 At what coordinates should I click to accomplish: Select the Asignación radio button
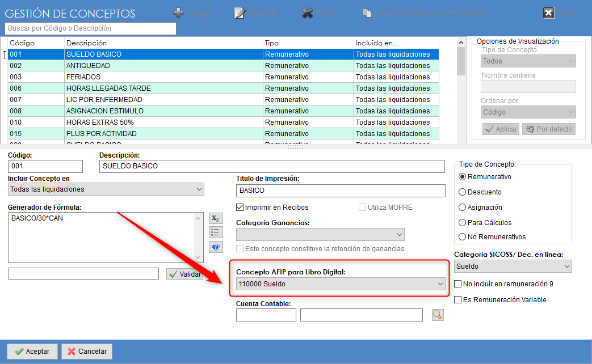coord(462,207)
